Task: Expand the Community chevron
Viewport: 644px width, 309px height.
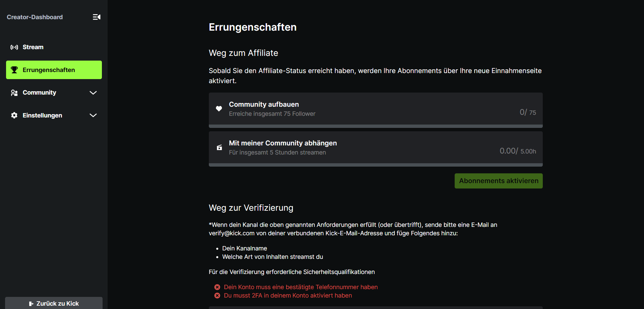Action: click(x=93, y=93)
